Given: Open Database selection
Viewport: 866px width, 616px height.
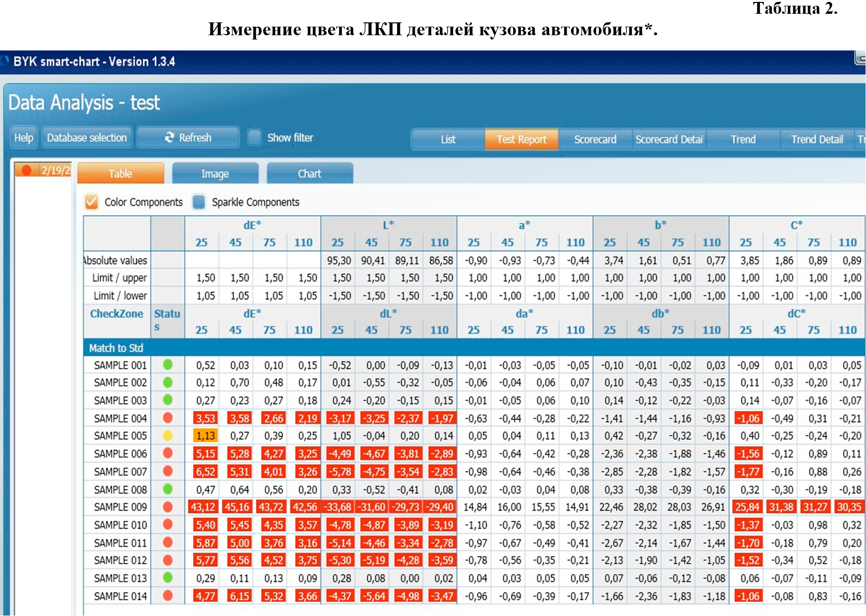Looking at the screenshot, I should [86, 138].
